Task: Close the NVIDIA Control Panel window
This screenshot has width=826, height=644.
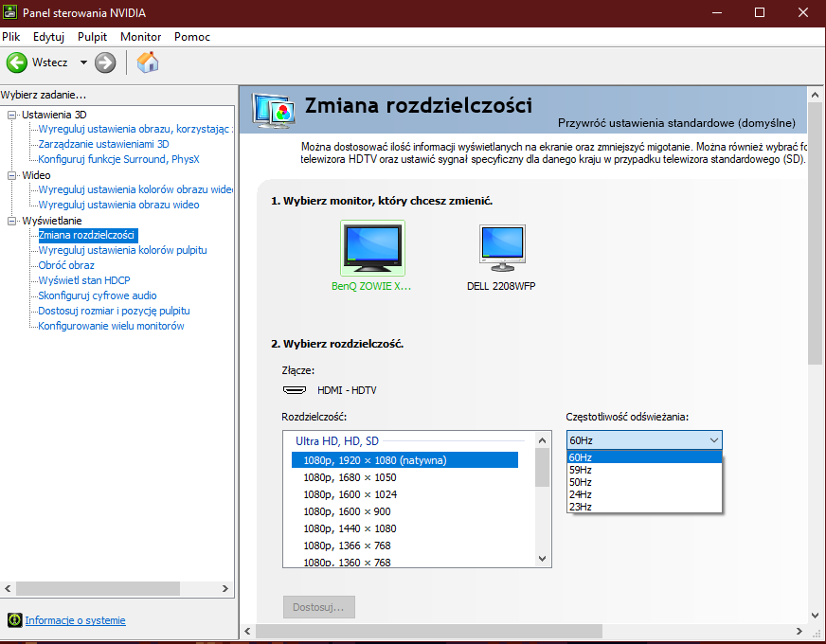Action: [803, 12]
